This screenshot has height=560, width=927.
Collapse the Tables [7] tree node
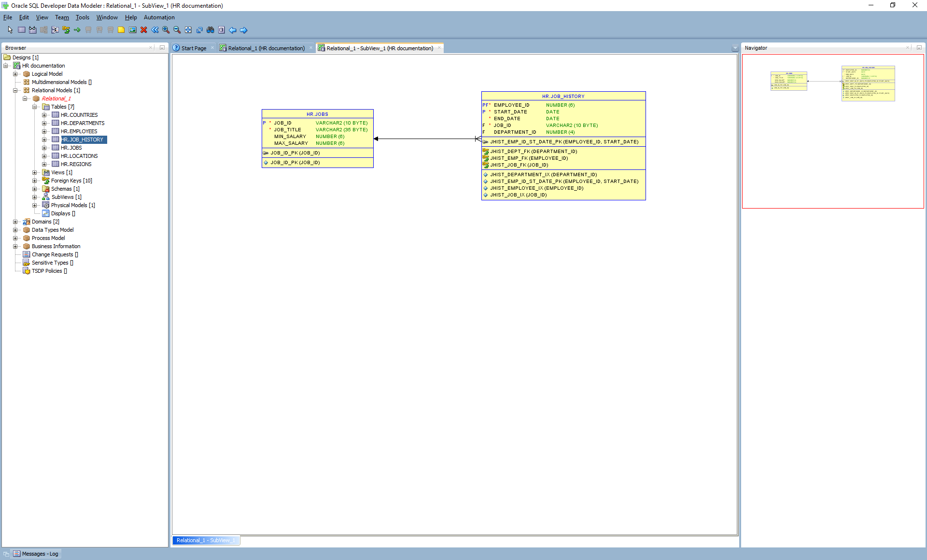(34, 107)
